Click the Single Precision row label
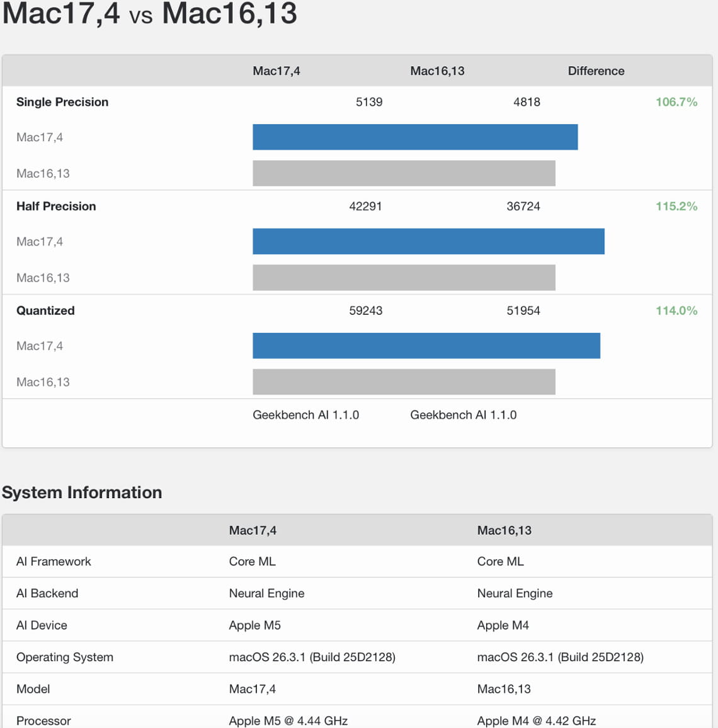The height and width of the screenshot is (728, 718). click(62, 101)
